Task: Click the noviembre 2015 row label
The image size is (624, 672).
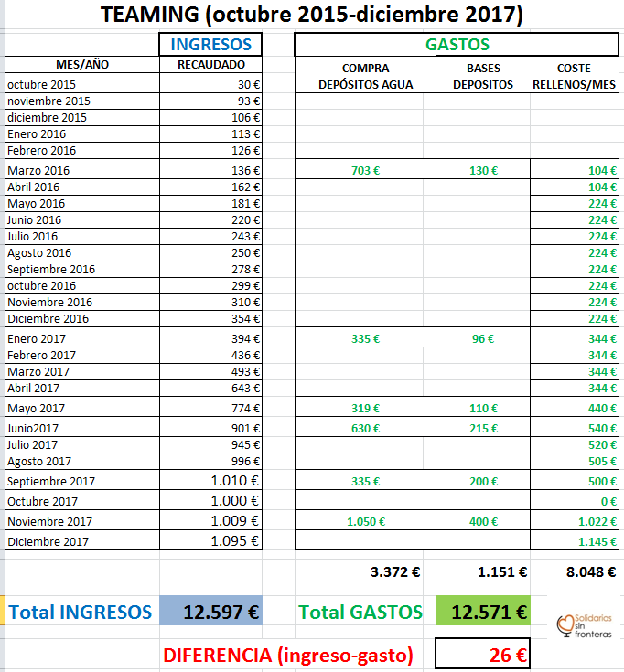Action: pyautogui.click(x=82, y=101)
